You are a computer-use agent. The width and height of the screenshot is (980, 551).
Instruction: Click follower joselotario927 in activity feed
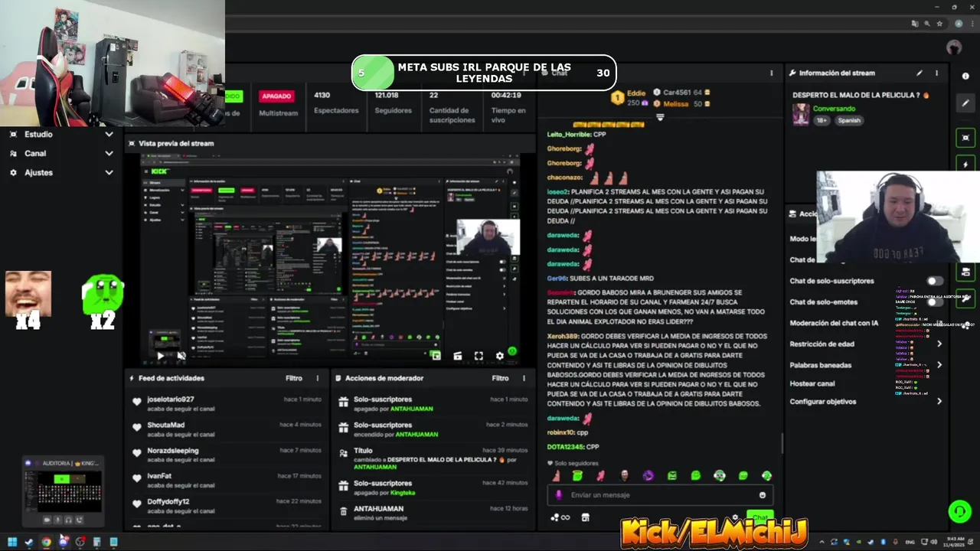[171, 399]
